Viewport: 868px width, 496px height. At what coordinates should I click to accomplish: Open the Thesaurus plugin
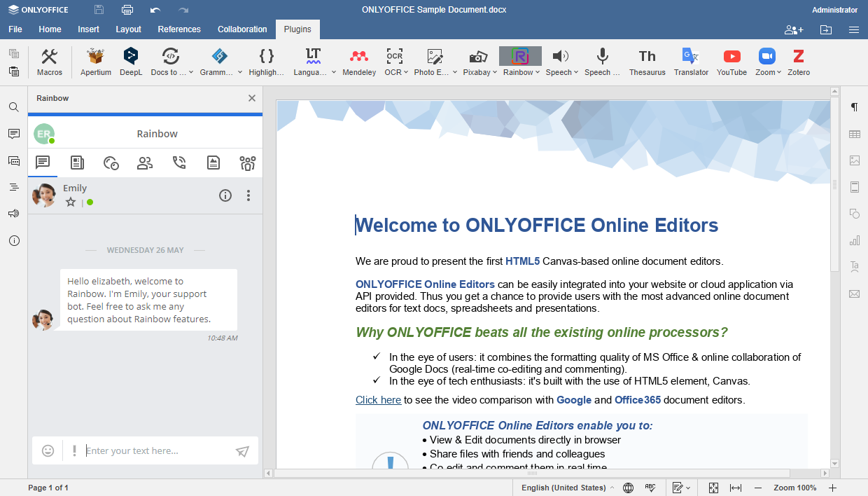[647, 62]
